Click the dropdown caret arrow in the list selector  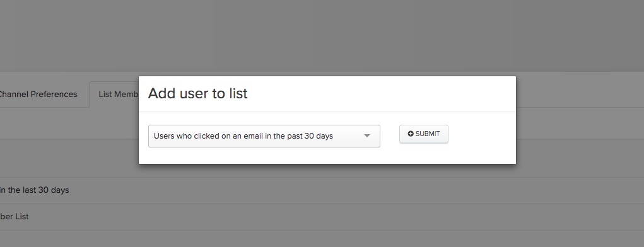pos(367,136)
